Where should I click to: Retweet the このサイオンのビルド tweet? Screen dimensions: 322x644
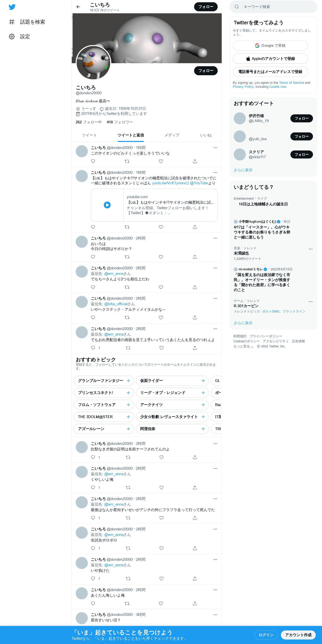point(127,161)
